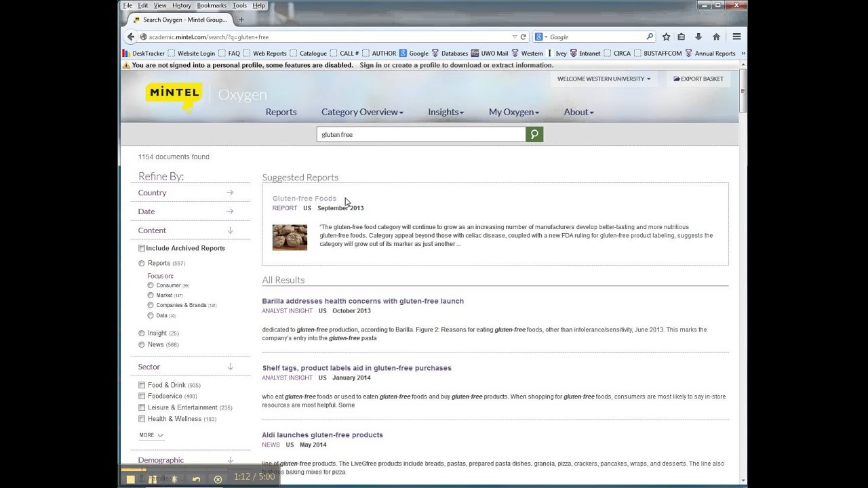The width and height of the screenshot is (868, 488).
Task: Select the News content radio button
Action: point(142,344)
